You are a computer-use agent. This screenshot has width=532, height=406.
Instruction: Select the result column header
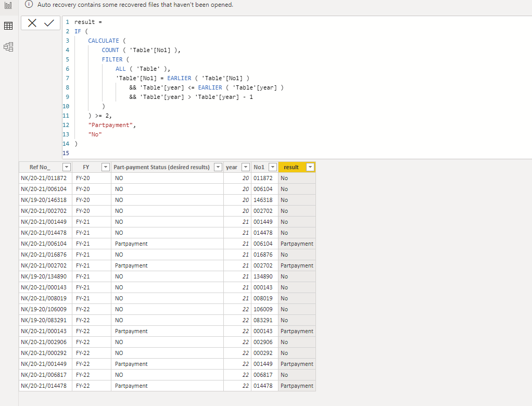[x=297, y=167]
